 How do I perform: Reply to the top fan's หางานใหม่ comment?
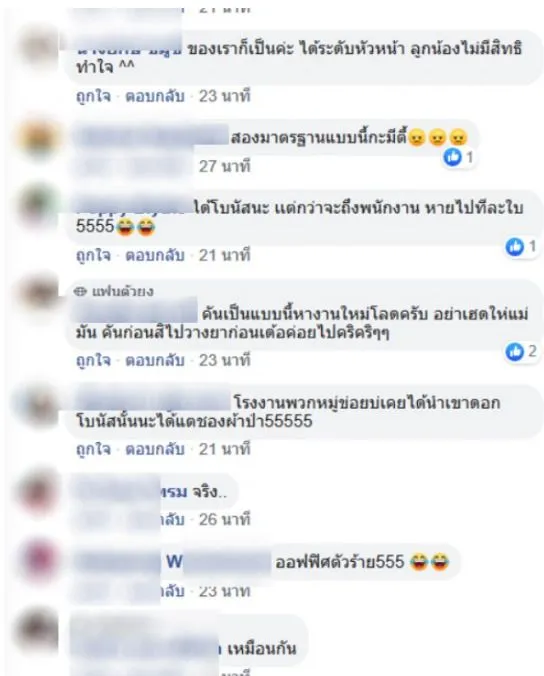(155, 360)
